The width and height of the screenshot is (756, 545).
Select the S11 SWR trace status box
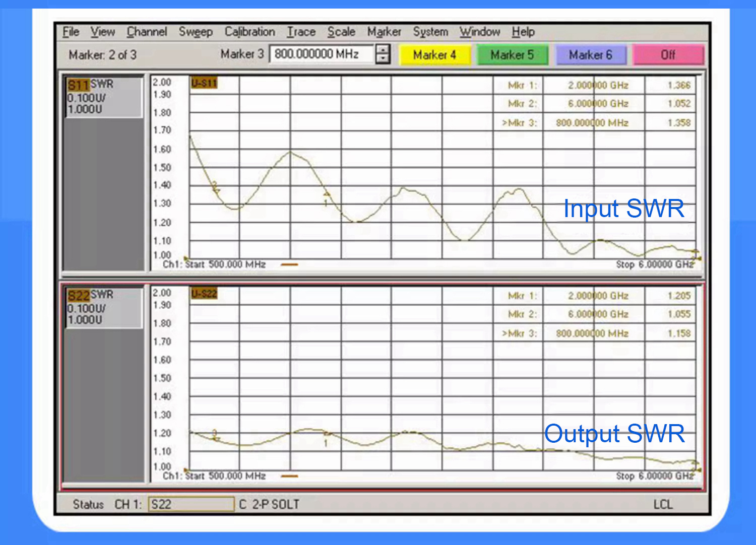click(x=103, y=97)
